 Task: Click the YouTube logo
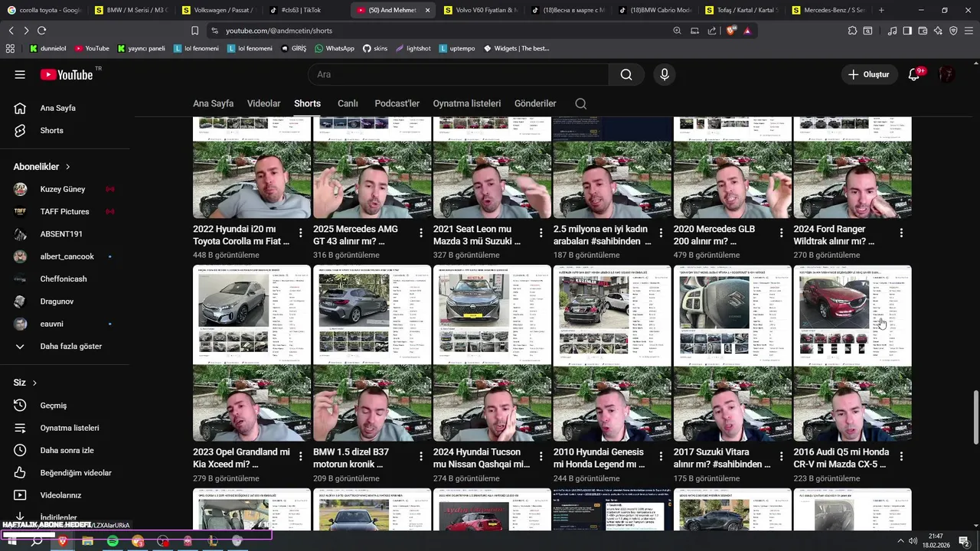[x=67, y=74]
